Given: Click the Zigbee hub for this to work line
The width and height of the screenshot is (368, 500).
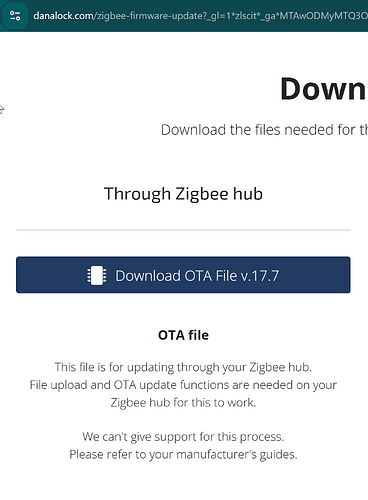Looking at the screenshot, I should 183,403.
